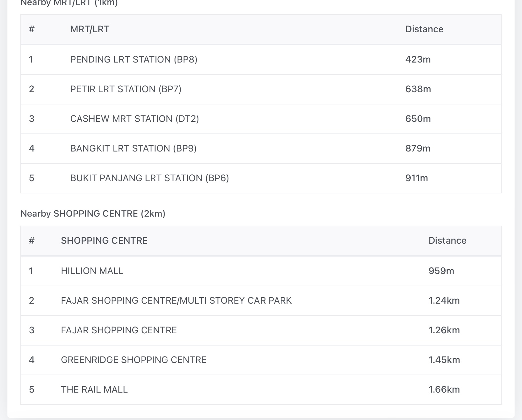Viewport: 522px width, 420px height.
Task: Select PETIR LRT STATION (BP7) entry
Action: pos(125,89)
